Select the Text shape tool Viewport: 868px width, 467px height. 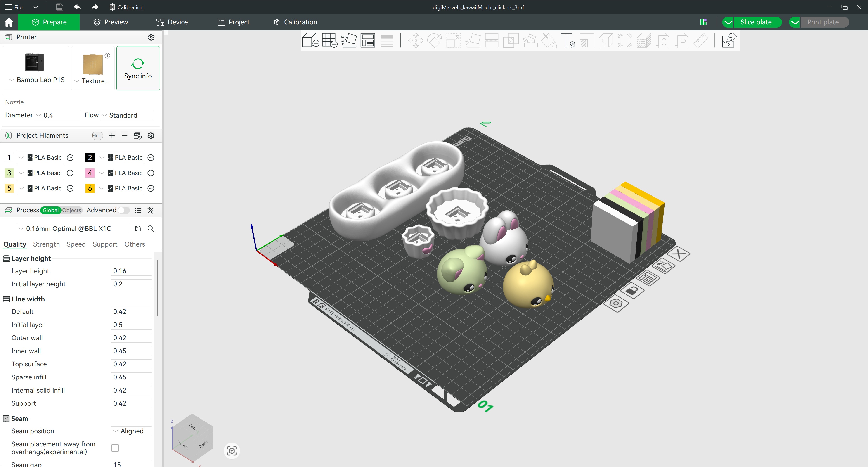point(568,40)
